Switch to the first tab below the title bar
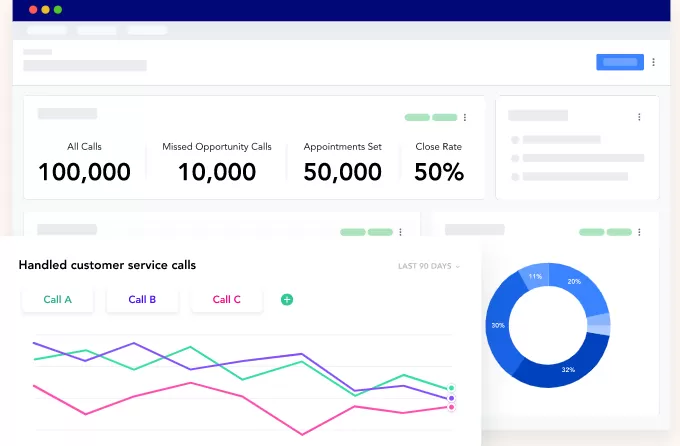This screenshot has height=446, width=680. coord(46,30)
